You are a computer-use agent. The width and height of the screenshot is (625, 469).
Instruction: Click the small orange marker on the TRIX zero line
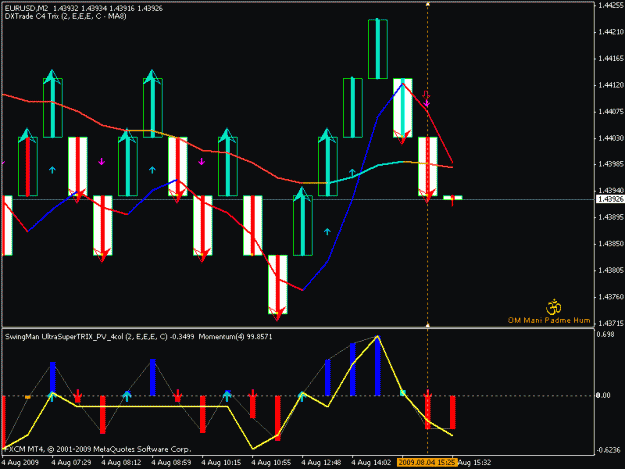click(x=28, y=397)
